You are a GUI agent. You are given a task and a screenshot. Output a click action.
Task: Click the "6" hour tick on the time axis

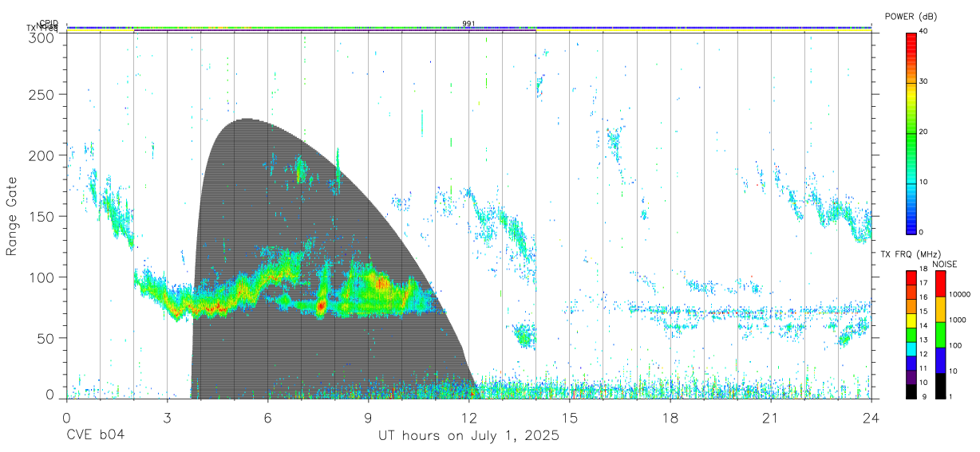coord(267,418)
